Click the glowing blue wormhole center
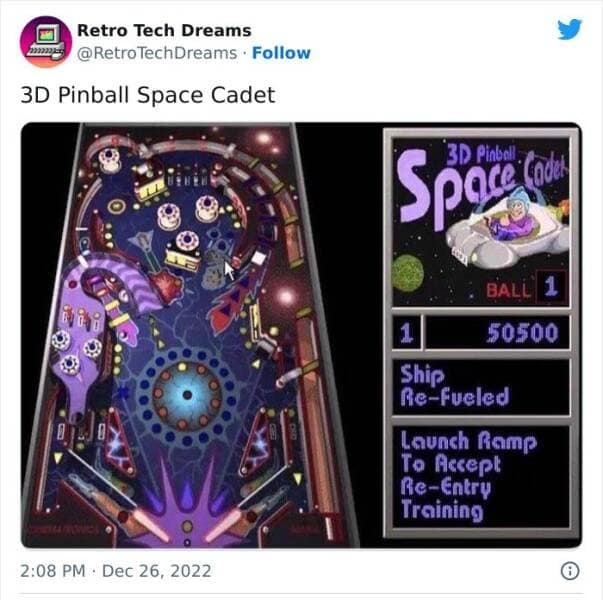The image size is (603, 600). pyautogui.click(x=187, y=395)
